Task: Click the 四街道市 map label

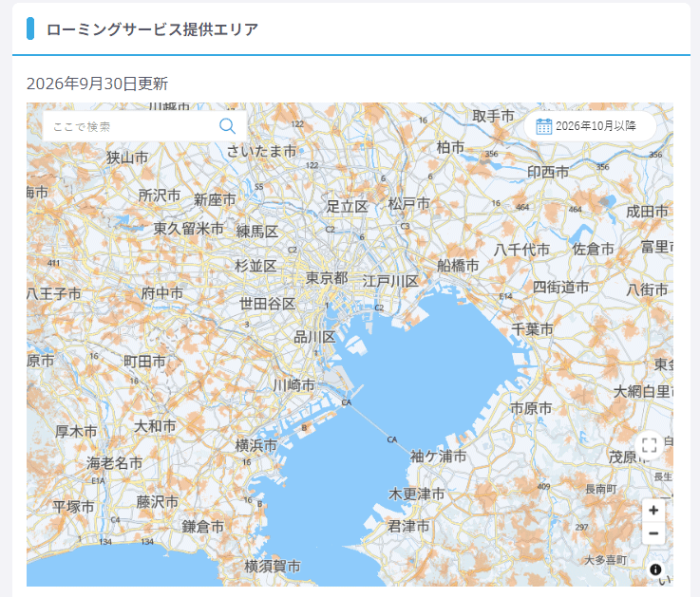Action: [x=560, y=287]
